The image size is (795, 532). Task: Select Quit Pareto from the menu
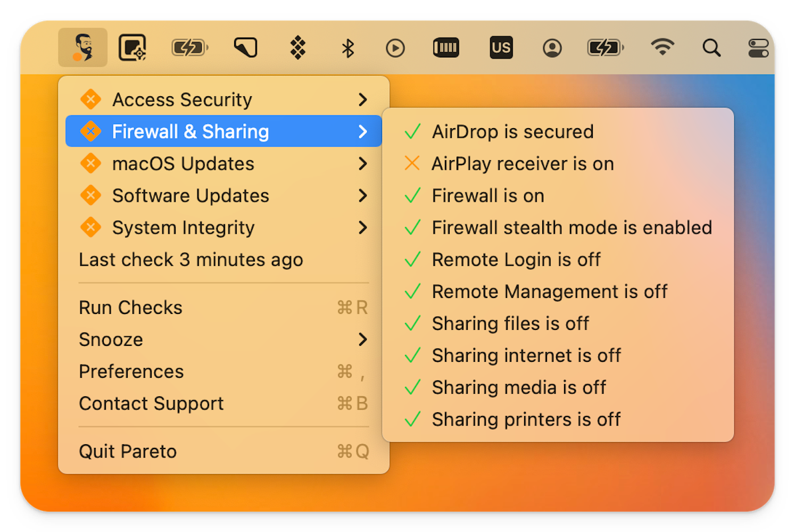128,451
